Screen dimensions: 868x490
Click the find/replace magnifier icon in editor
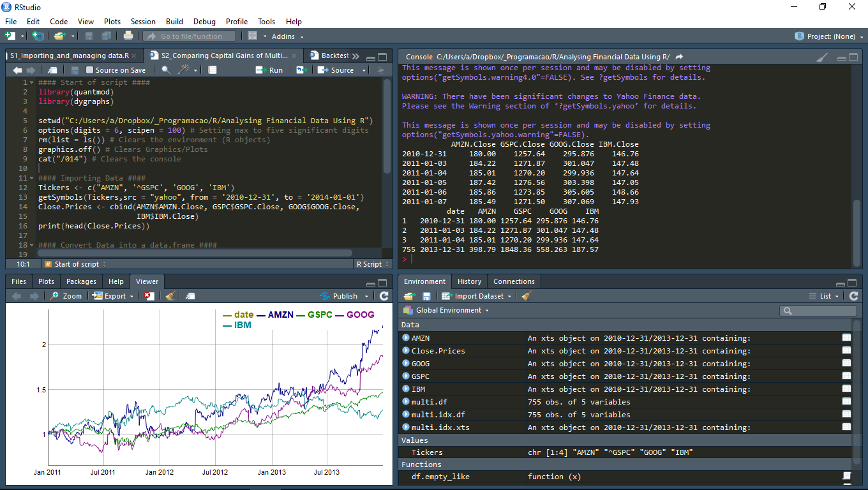tap(166, 70)
